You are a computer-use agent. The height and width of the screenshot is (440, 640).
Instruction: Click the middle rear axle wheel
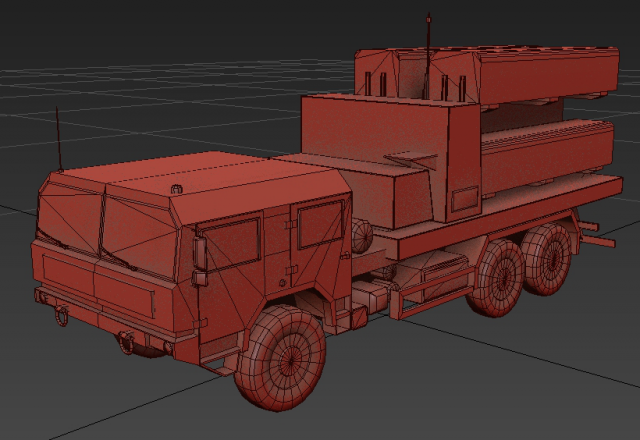[x=496, y=278]
